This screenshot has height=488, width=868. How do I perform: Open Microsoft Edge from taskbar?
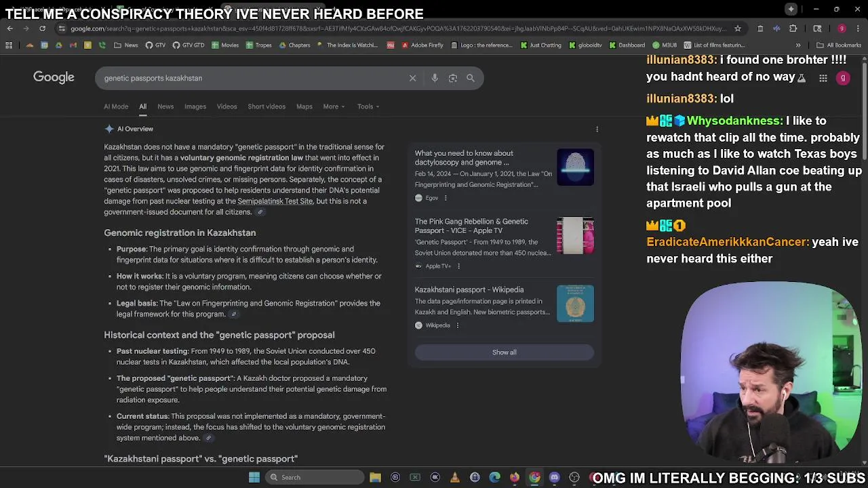pos(494,477)
